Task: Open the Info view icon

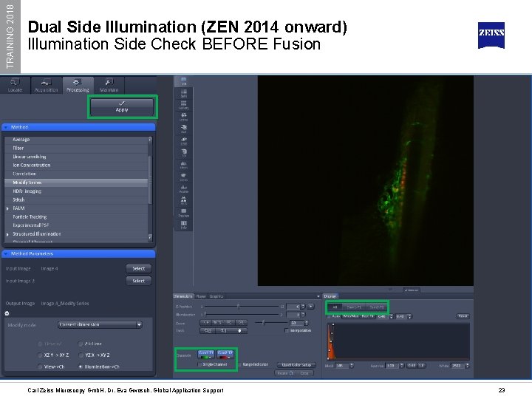Action: 183,225
